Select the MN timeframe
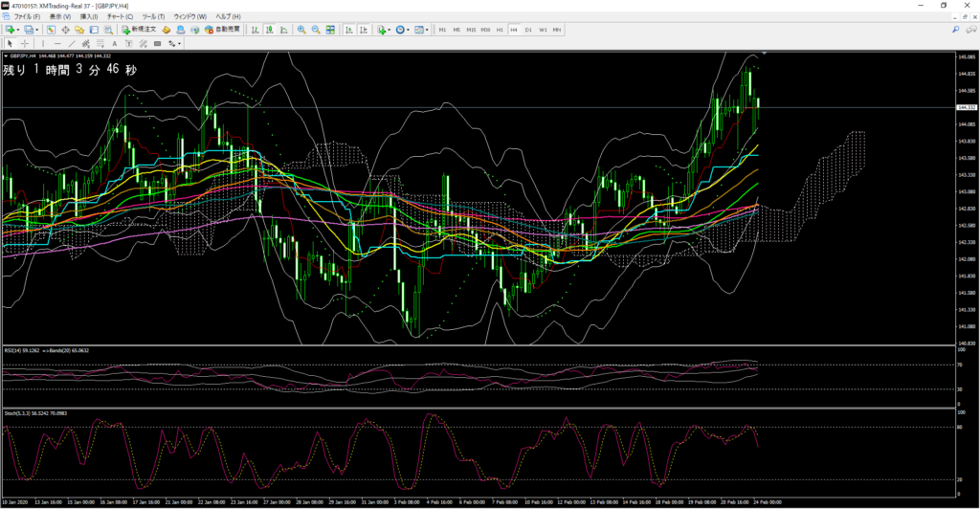The image size is (980, 509). click(x=557, y=30)
